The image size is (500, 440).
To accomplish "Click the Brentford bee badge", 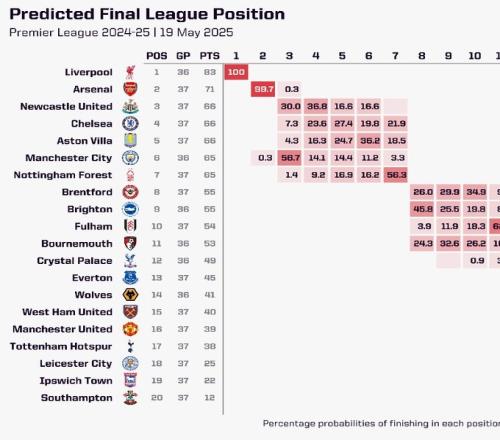I will 130,192.
